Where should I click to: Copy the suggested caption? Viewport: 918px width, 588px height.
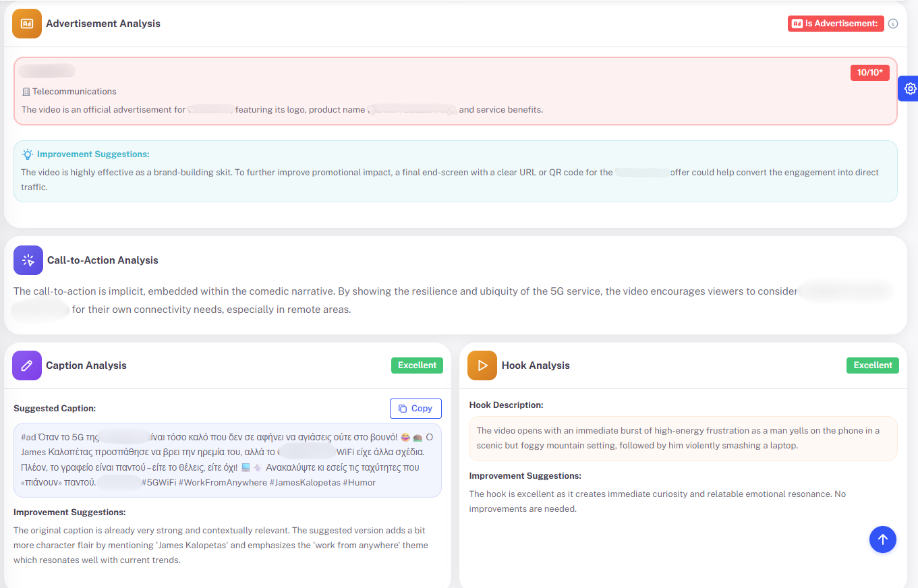click(x=415, y=409)
